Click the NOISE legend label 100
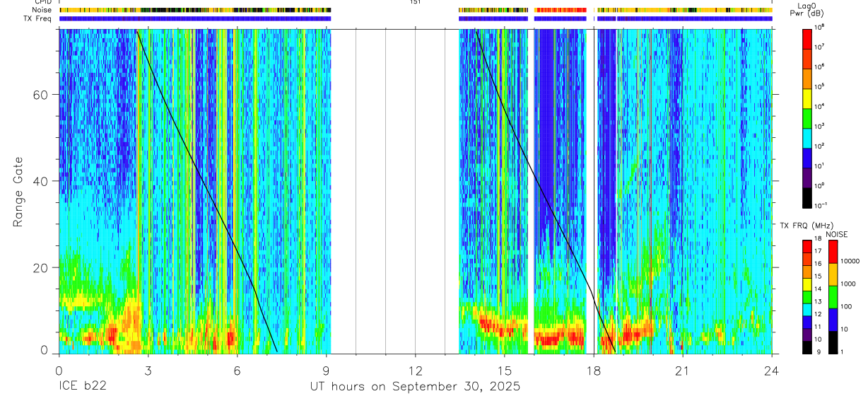The image size is (868, 401). (845, 306)
